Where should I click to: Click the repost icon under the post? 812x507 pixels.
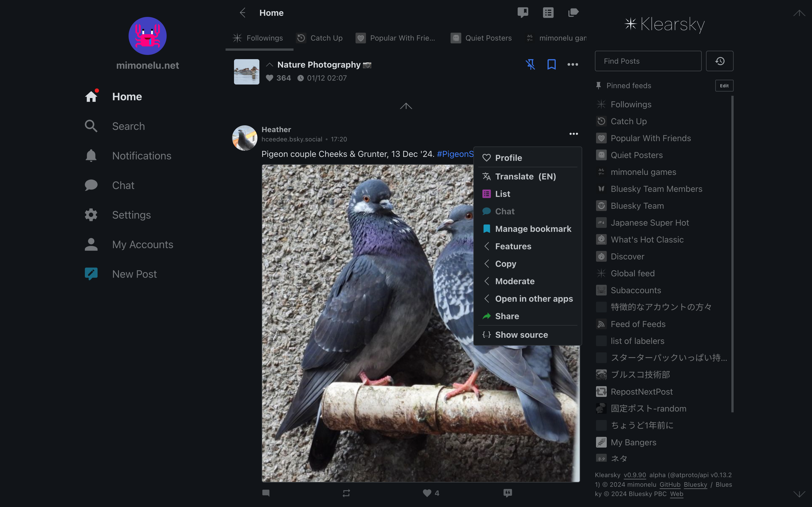(x=346, y=493)
